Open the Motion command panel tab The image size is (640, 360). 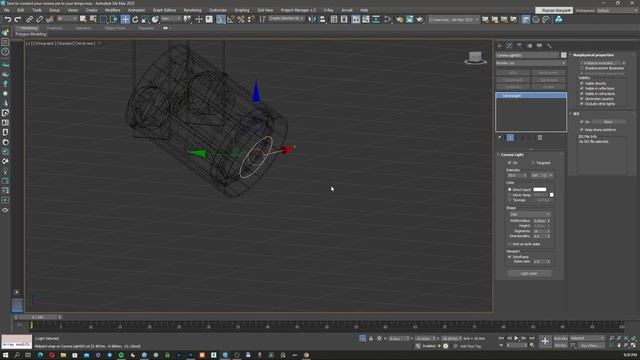(x=529, y=46)
